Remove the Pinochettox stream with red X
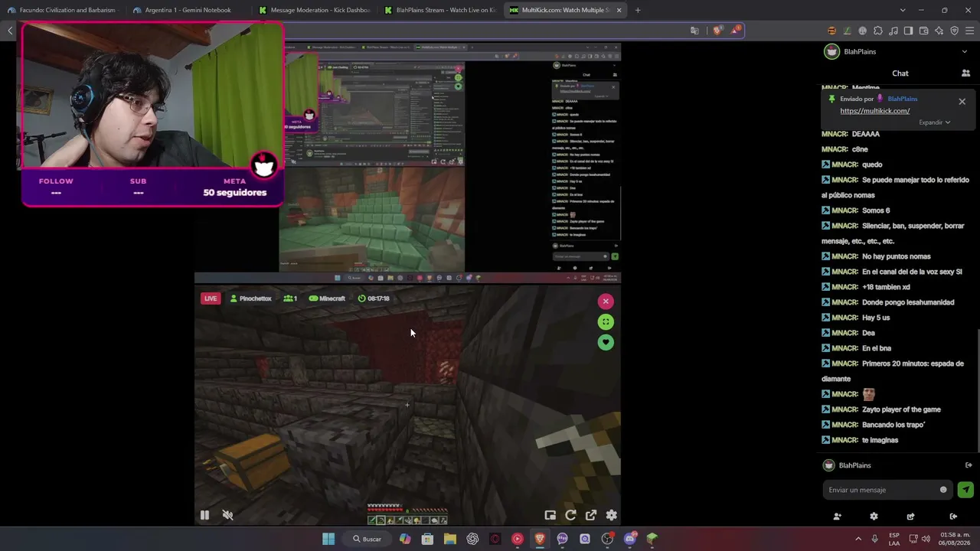The image size is (980, 551). tap(606, 301)
